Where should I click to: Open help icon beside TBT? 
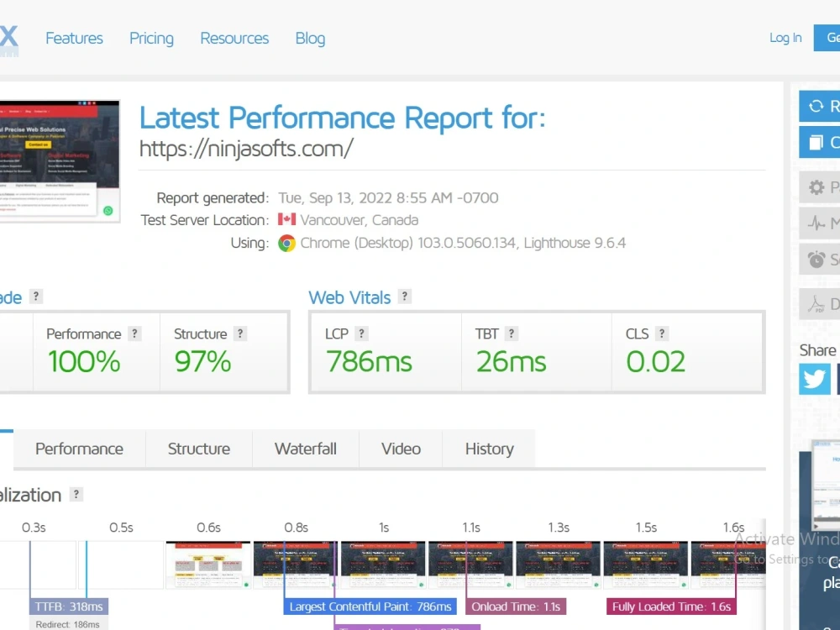(x=512, y=333)
